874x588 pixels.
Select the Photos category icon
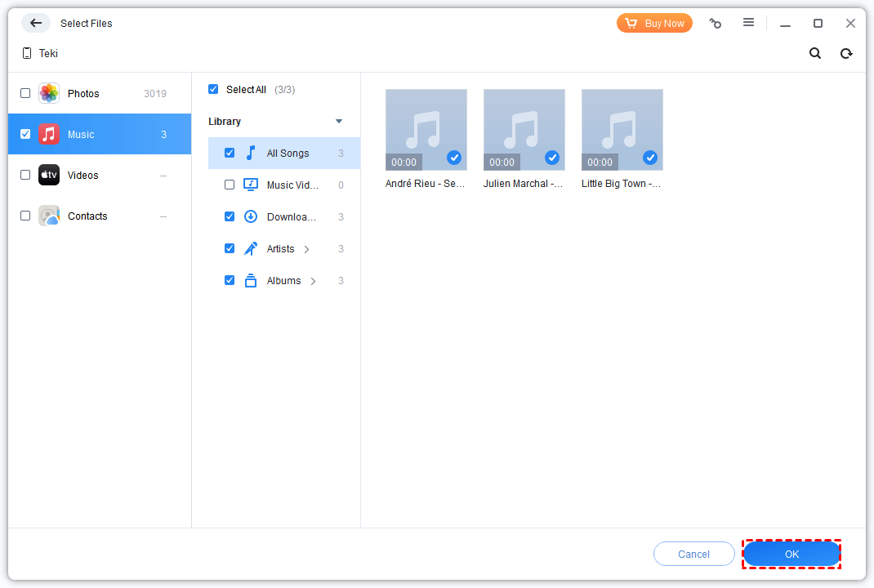point(48,93)
